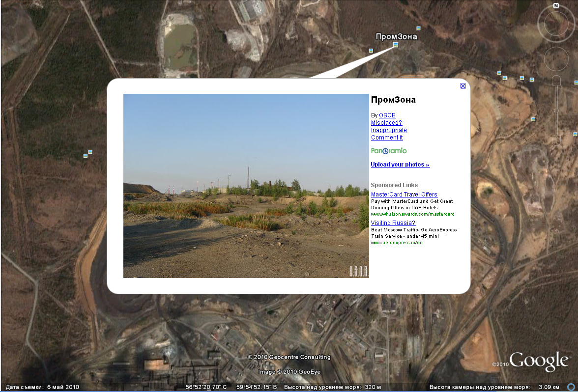Click the Look joystick inside compass ring
This screenshot has height=392, width=578.
pyautogui.click(x=556, y=24)
